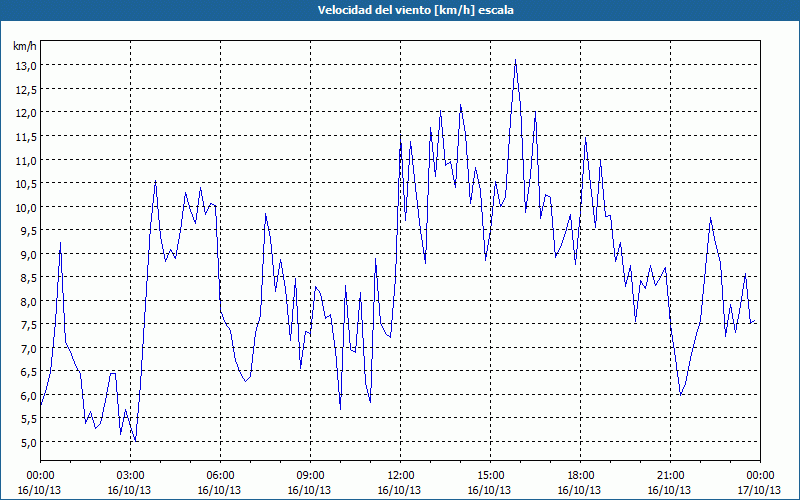Click the '7,5' y-axis label

28,324
